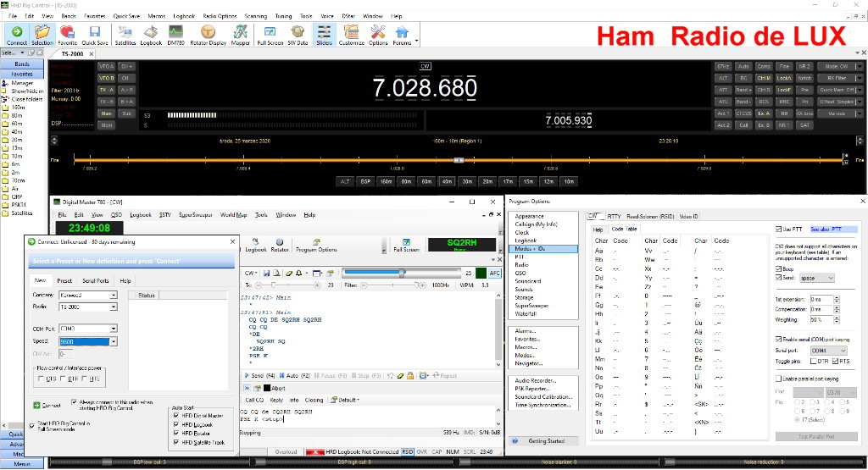Toggle the HFD Logbook auto start checkbox
The image size is (868, 470).
175,423
